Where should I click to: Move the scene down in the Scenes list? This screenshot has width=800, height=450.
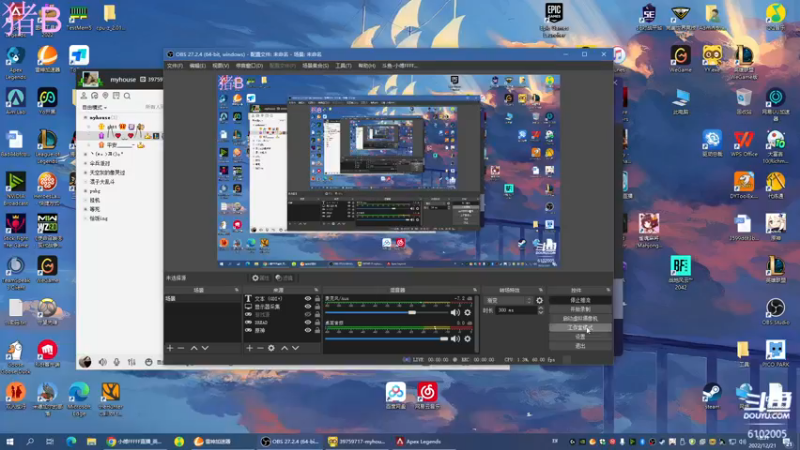205,348
